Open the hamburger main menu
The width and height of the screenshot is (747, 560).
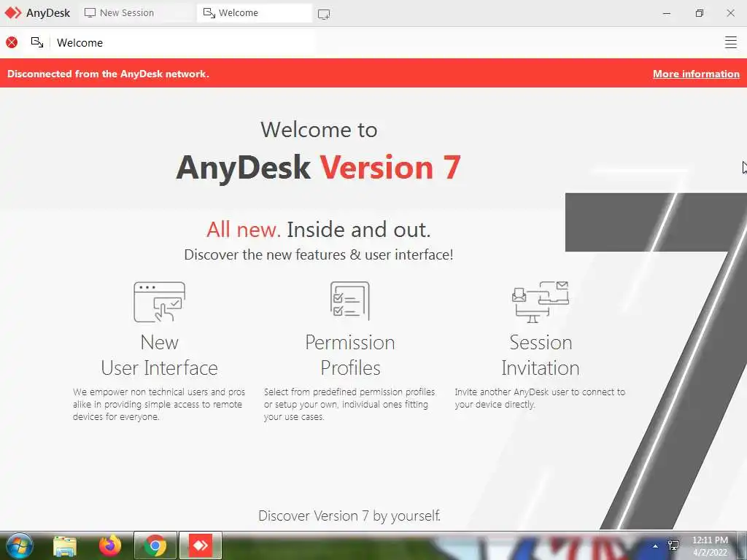coord(730,42)
